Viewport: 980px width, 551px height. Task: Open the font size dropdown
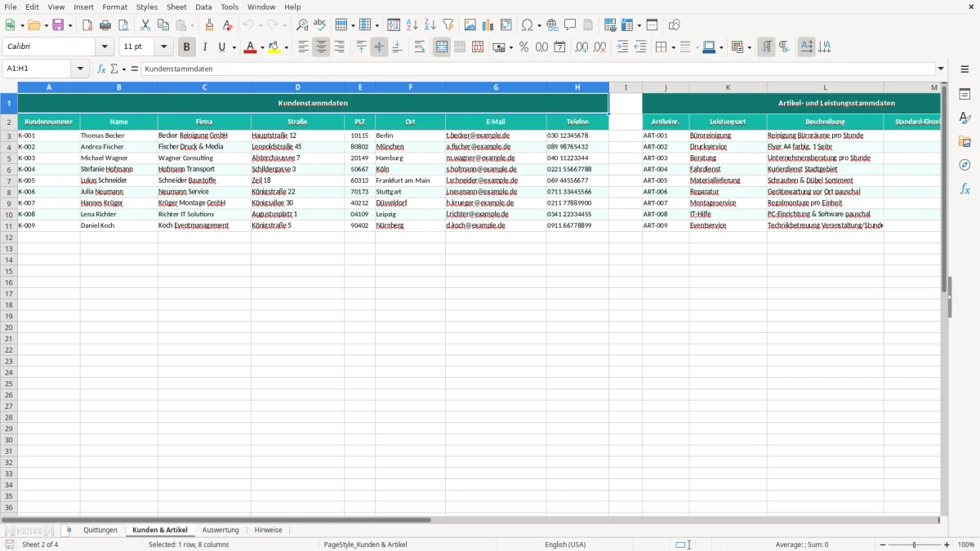163,47
